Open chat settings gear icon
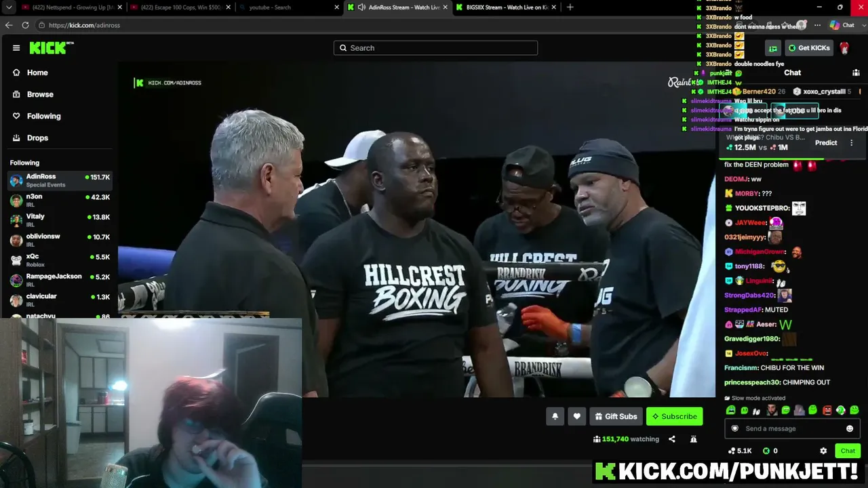868x488 pixels. (823, 451)
